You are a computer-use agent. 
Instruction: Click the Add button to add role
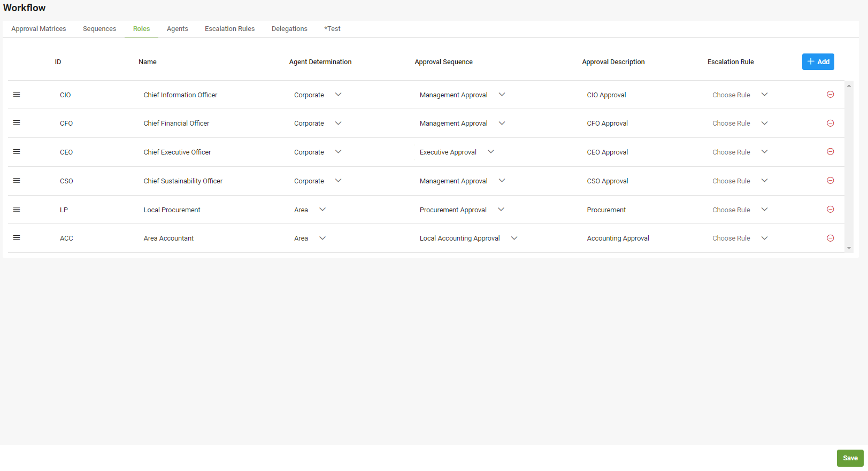(x=818, y=61)
